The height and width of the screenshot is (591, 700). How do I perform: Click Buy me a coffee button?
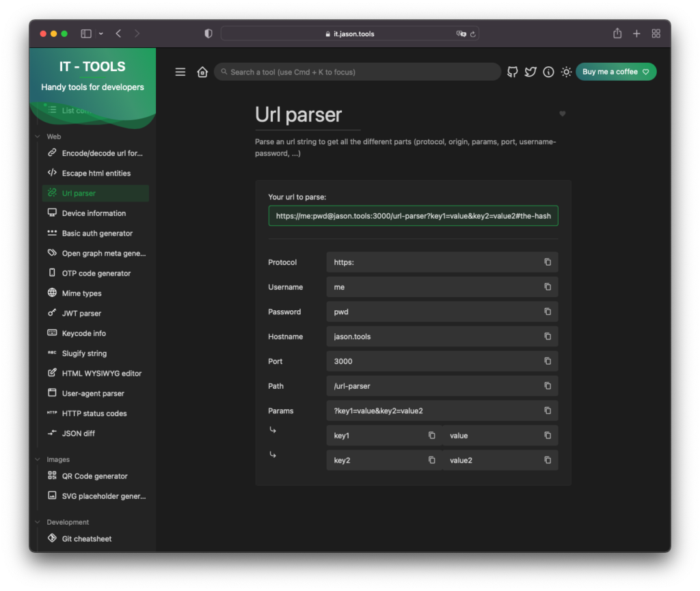(x=616, y=72)
